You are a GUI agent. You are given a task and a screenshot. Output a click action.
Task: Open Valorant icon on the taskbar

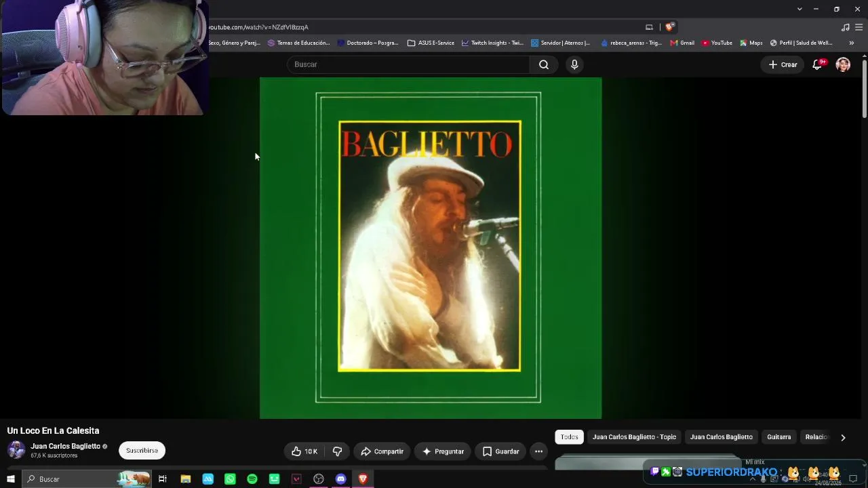pyautogui.click(x=296, y=479)
